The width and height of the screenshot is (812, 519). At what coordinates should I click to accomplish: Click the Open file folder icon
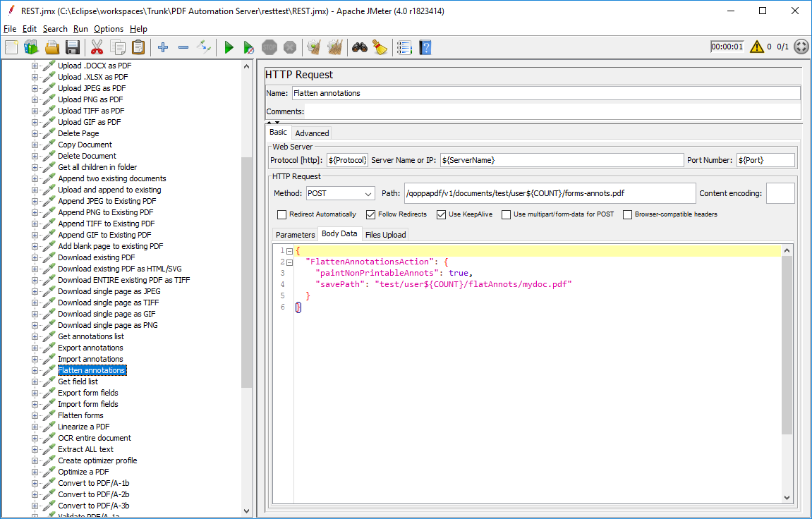(x=51, y=48)
